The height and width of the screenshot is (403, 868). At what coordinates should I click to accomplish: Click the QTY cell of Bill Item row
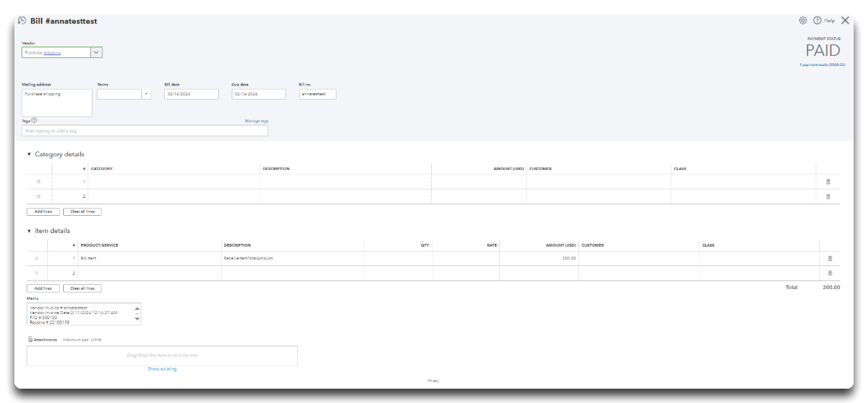[398, 258]
